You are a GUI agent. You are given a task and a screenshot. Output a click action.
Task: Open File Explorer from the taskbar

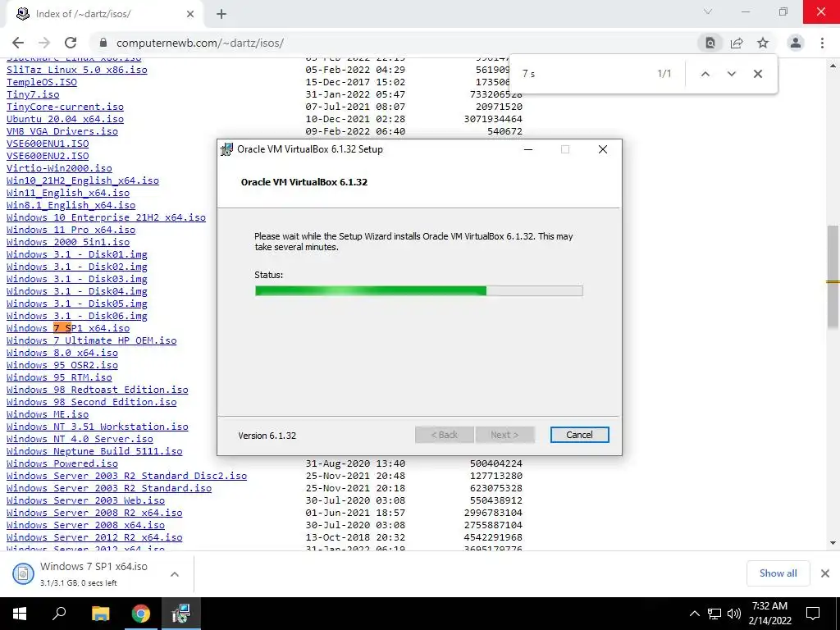tap(100, 614)
